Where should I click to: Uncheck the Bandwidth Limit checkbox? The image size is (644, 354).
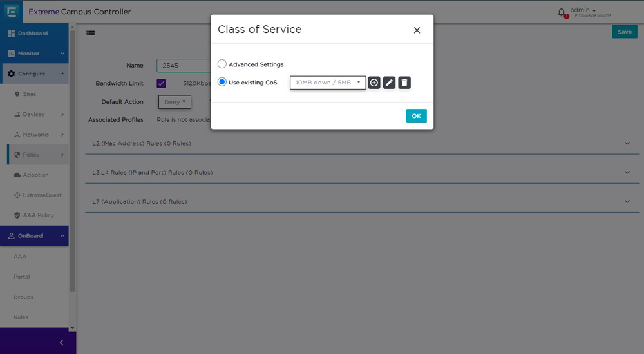pyautogui.click(x=161, y=83)
